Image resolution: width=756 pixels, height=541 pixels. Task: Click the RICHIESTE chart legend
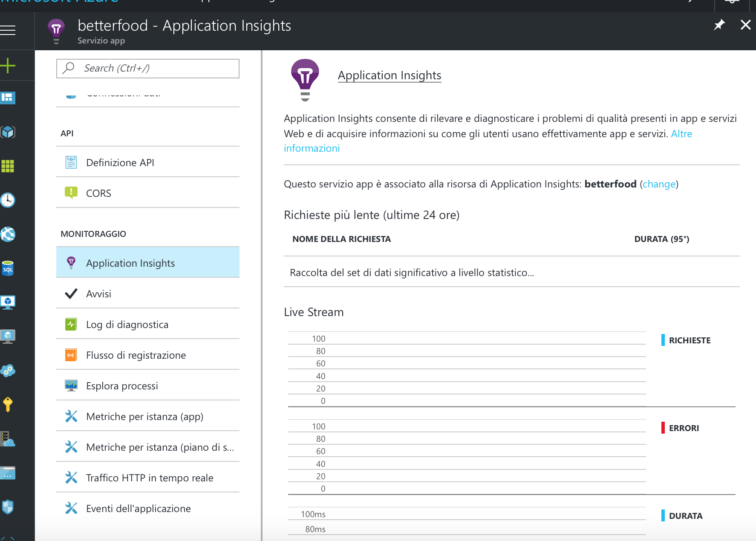pyautogui.click(x=686, y=340)
